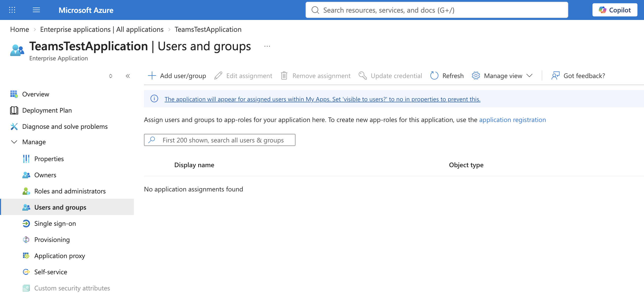Focus the search resources, services, docs field
The height and width of the screenshot is (297, 644).
[437, 10]
